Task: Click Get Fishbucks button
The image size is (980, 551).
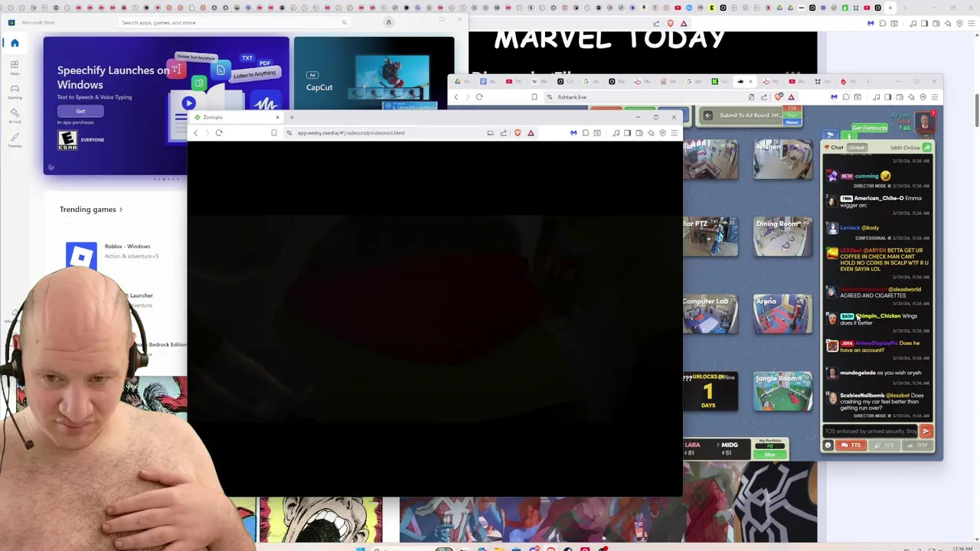Action: pos(869,128)
